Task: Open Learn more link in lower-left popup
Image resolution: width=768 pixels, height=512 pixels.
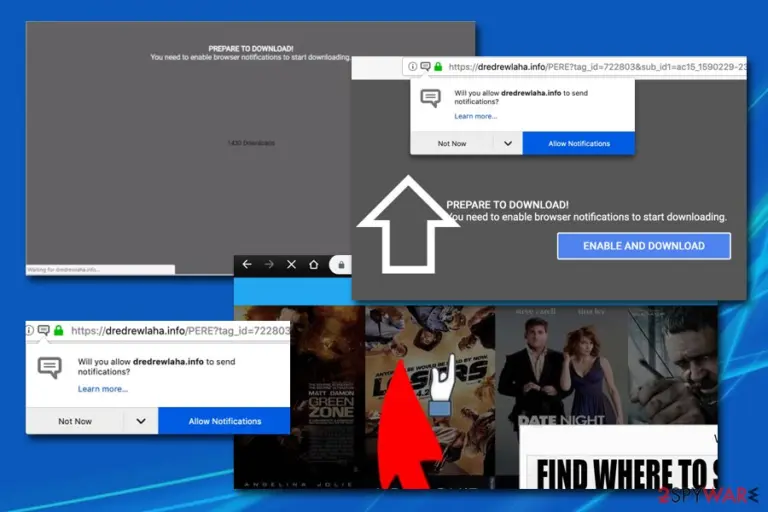Action: tap(102, 389)
